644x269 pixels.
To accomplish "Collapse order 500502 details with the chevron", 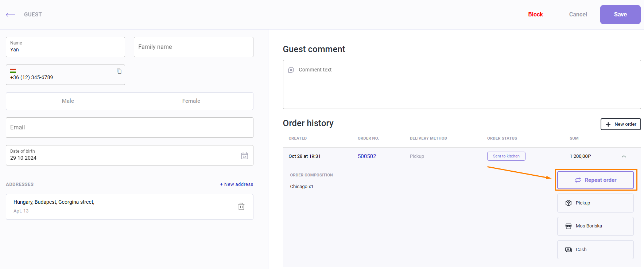I will coord(624,156).
